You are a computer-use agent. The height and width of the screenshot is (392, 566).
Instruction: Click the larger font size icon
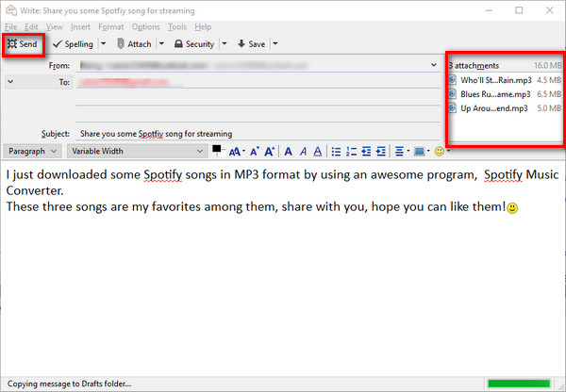[x=269, y=152]
